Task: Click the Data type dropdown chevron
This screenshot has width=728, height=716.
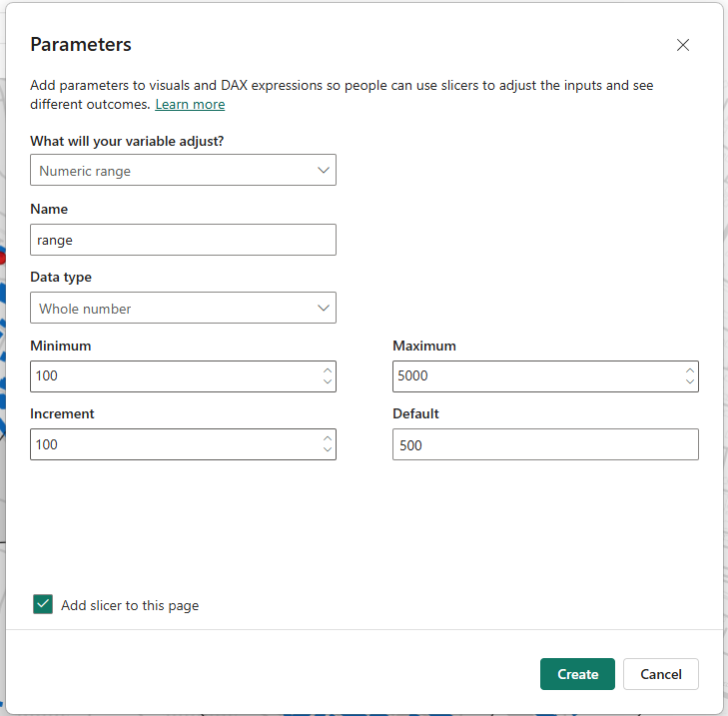Action: (x=324, y=309)
